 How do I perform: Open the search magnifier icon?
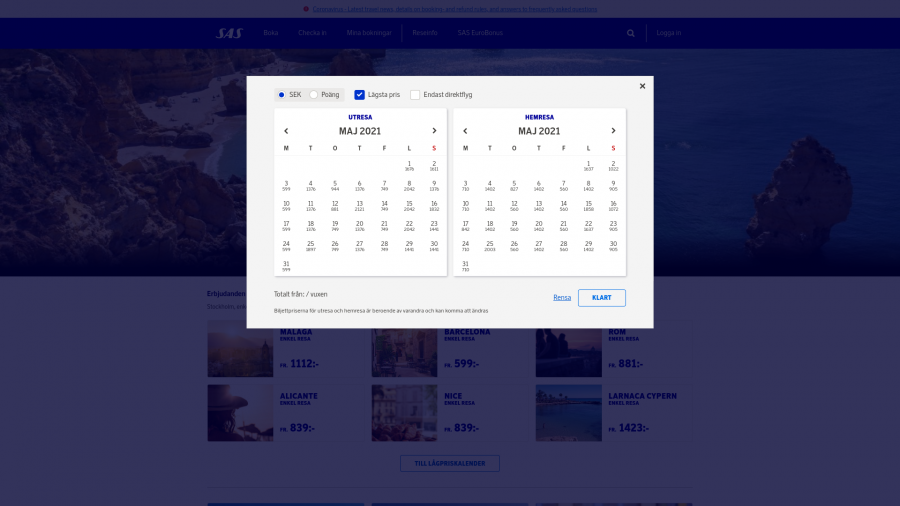point(631,33)
